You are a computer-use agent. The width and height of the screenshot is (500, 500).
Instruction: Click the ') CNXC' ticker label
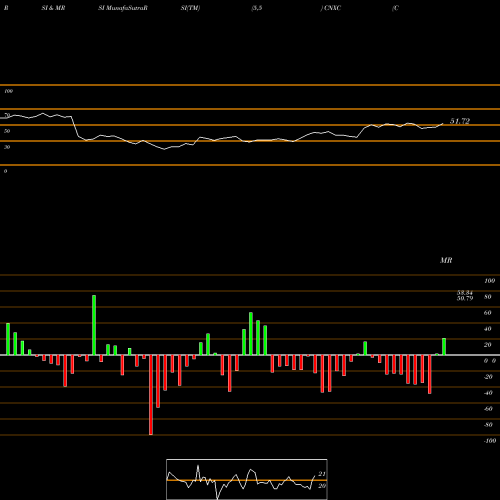(x=331, y=8)
